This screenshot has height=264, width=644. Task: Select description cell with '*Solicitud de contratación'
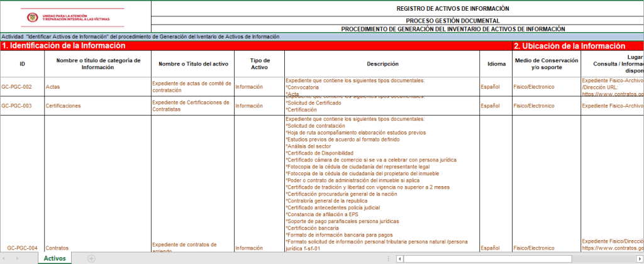(382, 184)
